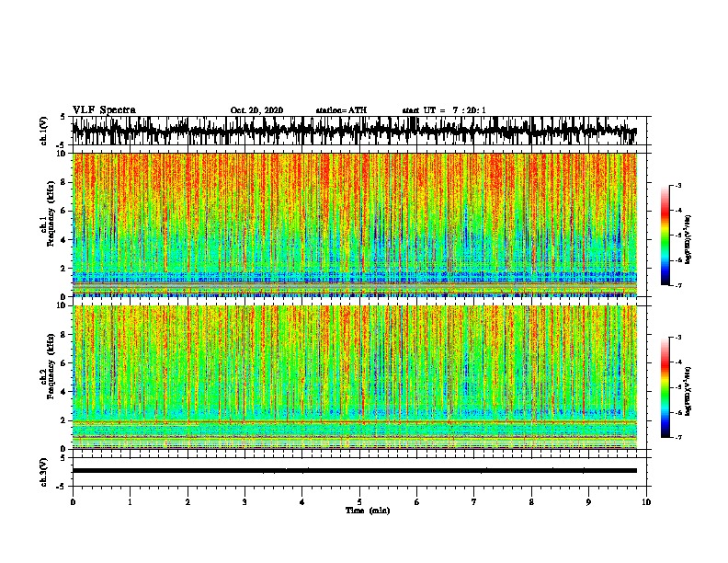
Task: Click the "start UT = 7:20:1" header text
Action: [x=444, y=110]
